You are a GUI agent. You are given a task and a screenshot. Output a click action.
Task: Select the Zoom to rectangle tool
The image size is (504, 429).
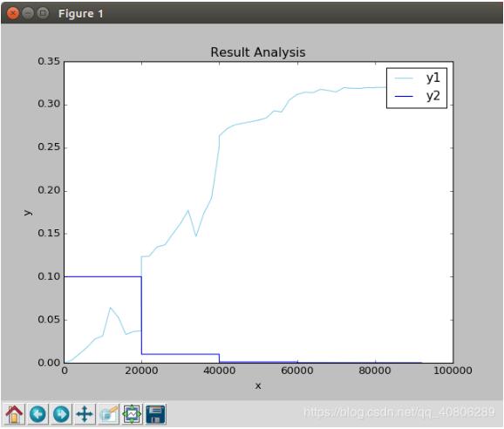[109, 414]
